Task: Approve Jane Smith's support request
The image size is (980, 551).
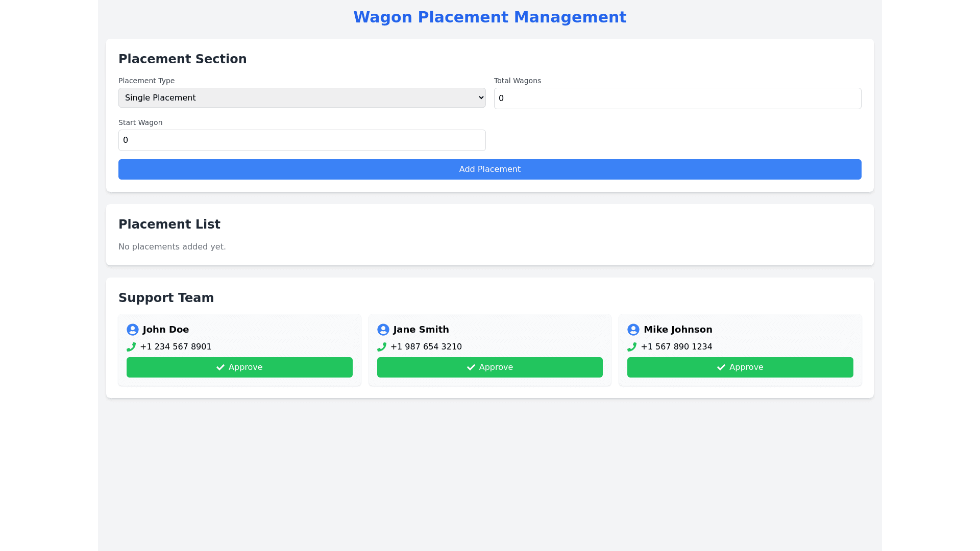Action: (489, 367)
